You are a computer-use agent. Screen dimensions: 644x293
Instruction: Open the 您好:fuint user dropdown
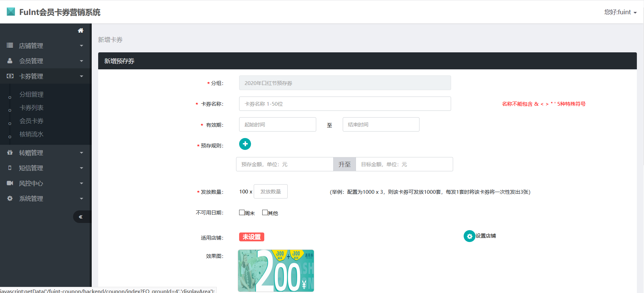[620, 12]
